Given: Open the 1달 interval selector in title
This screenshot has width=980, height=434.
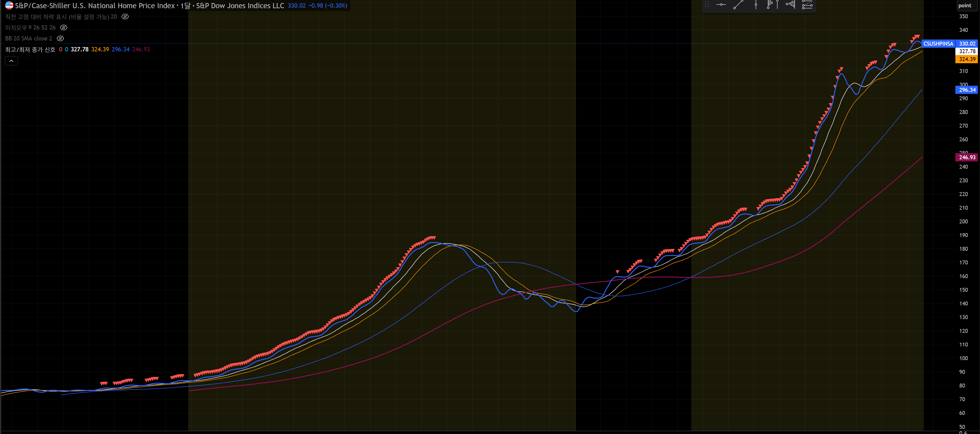Looking at the screenshot, I should 185,6.
